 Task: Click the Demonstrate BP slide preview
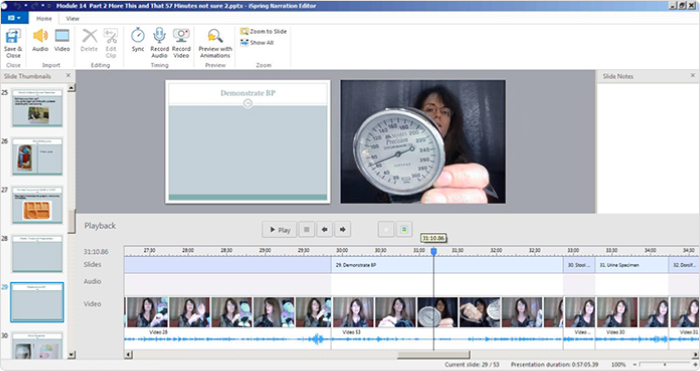[x=248, y=142]
